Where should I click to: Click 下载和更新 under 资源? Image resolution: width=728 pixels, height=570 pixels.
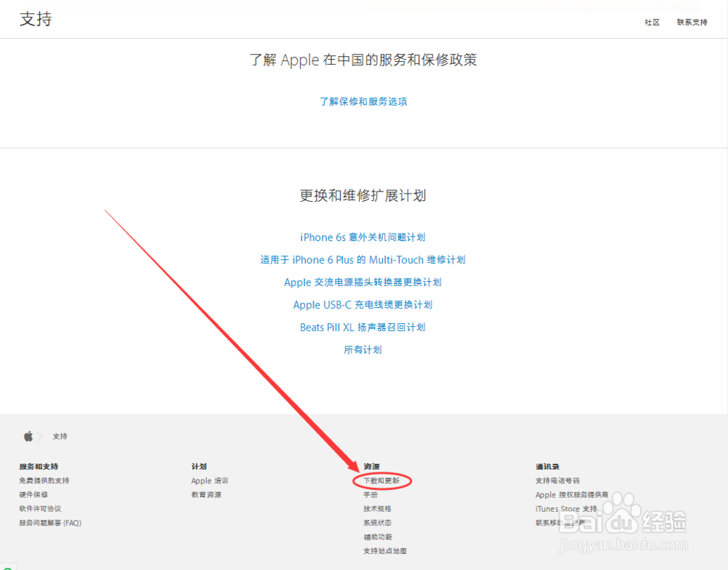click(x=381, y=480)
